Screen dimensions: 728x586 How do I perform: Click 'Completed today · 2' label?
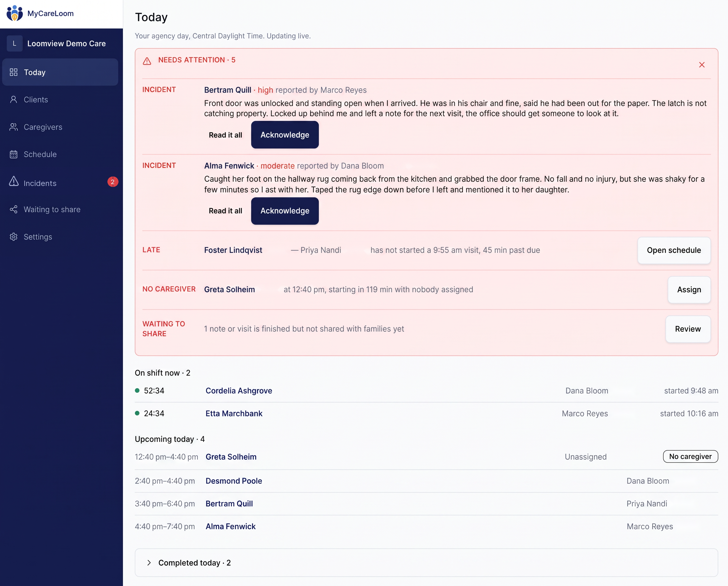point(195,563)
